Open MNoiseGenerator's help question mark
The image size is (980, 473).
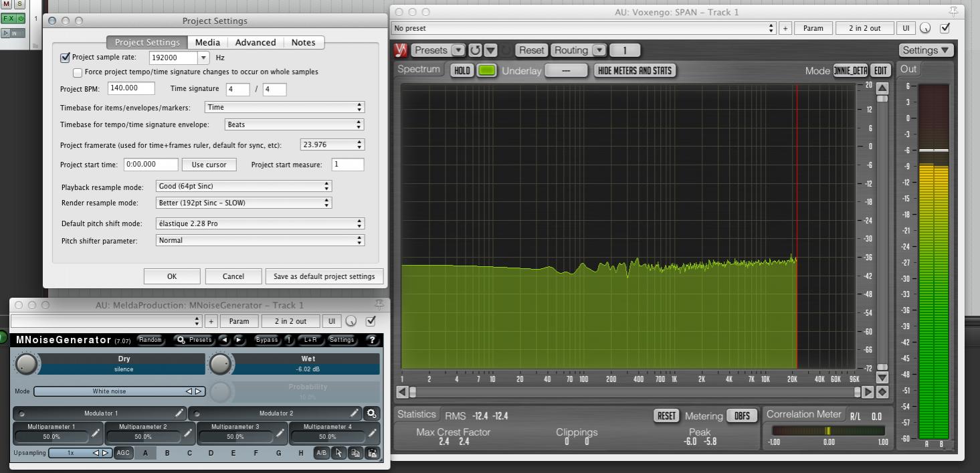point(373,340)
